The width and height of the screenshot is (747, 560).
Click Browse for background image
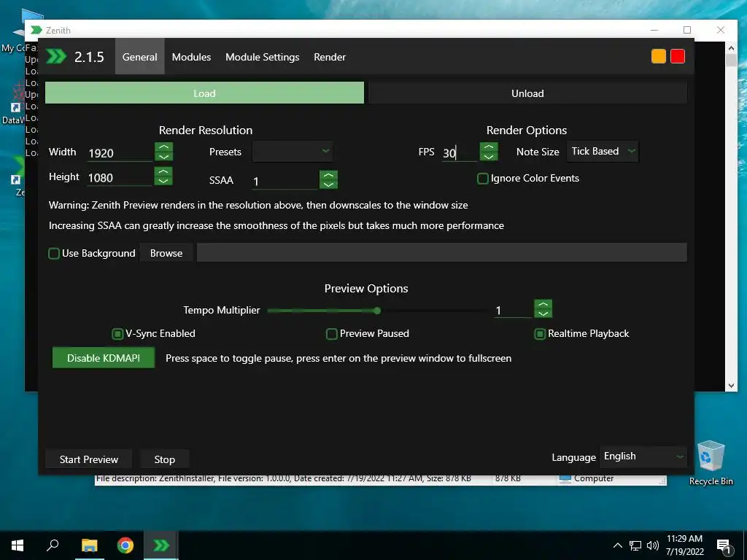tap(166, 253)
